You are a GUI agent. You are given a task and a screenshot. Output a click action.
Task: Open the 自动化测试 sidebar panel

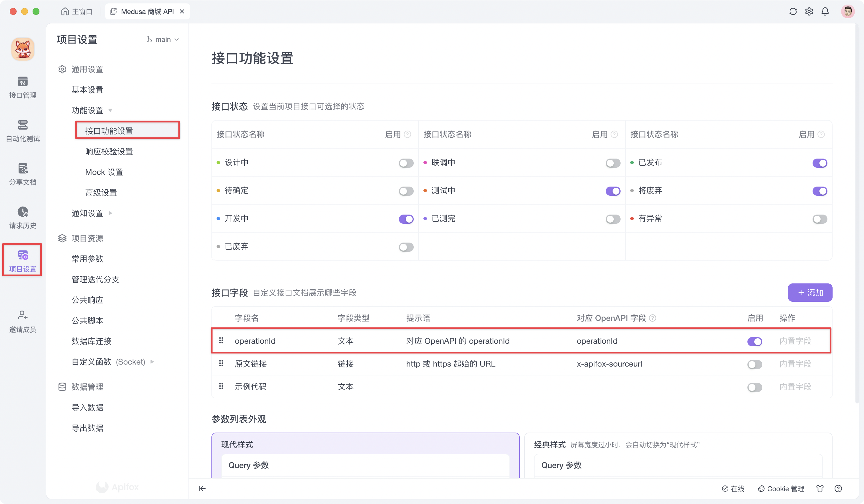point(22,130)
